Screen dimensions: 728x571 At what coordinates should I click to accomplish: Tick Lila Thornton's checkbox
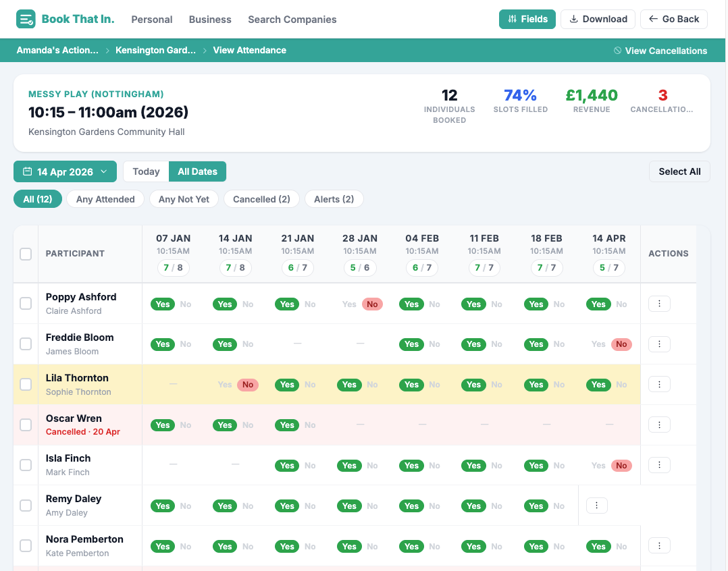tap(26, 384)
